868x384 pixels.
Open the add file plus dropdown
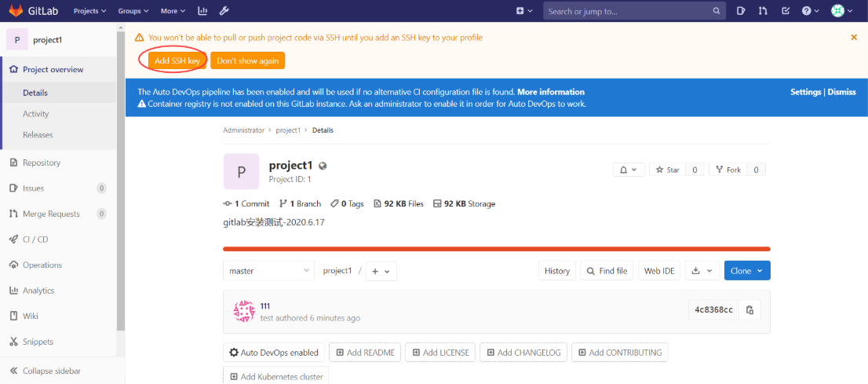pos(381,271)
